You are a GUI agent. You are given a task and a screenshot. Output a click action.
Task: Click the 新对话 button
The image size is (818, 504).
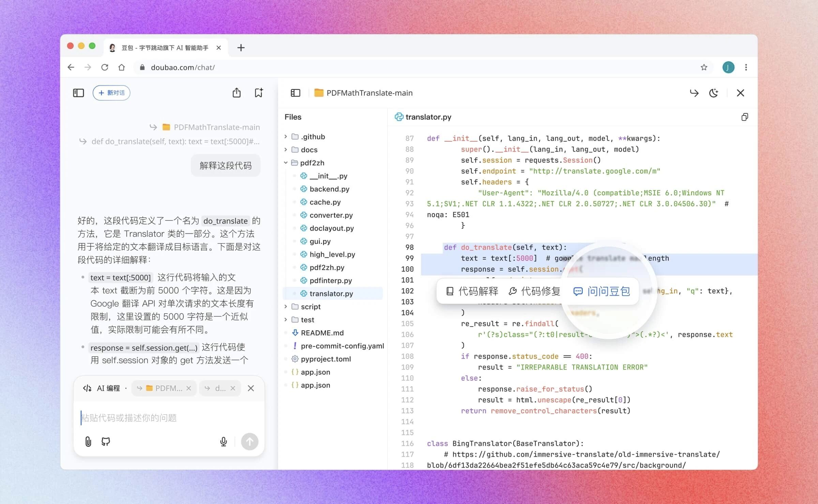(x=111, y=93)
